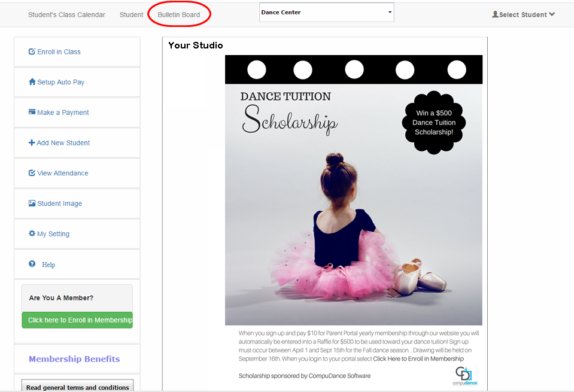This screenshot has width=574, height=392.
Task: Click the checkmark icon beside View Attendance
Action: [x=32, y=173]
